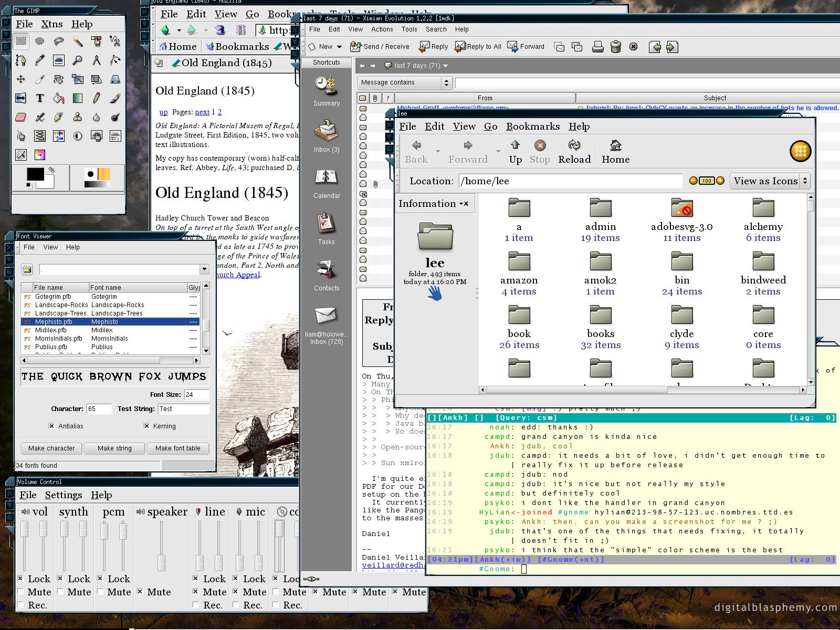Go Home in the file manager toolbar
This screenshot has width=840, height=630.
[616, 152]
